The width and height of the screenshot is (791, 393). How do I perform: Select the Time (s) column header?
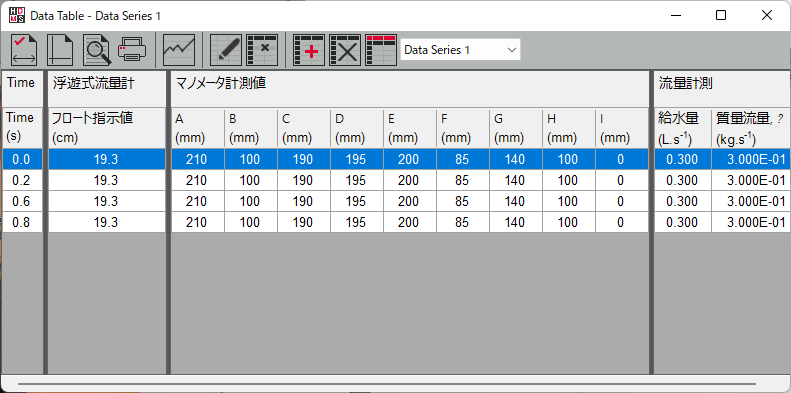pyautogui.click(x=22, y=128)
